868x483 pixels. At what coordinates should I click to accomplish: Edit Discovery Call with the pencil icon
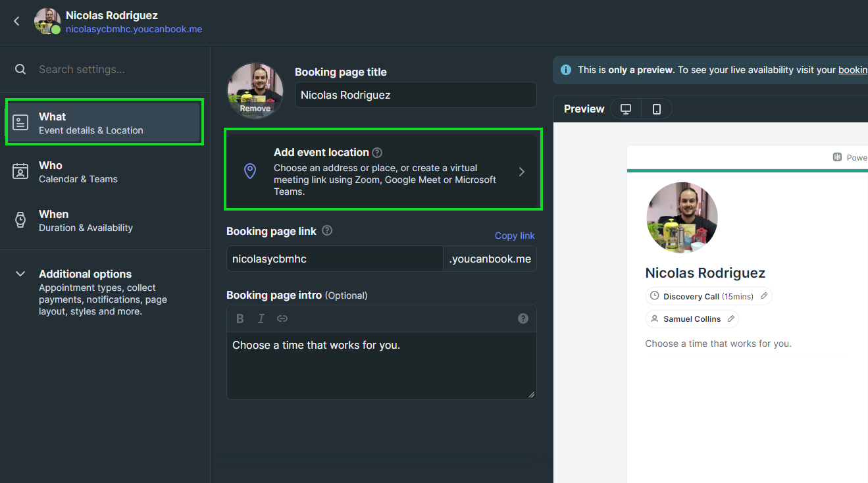point(764,296)
